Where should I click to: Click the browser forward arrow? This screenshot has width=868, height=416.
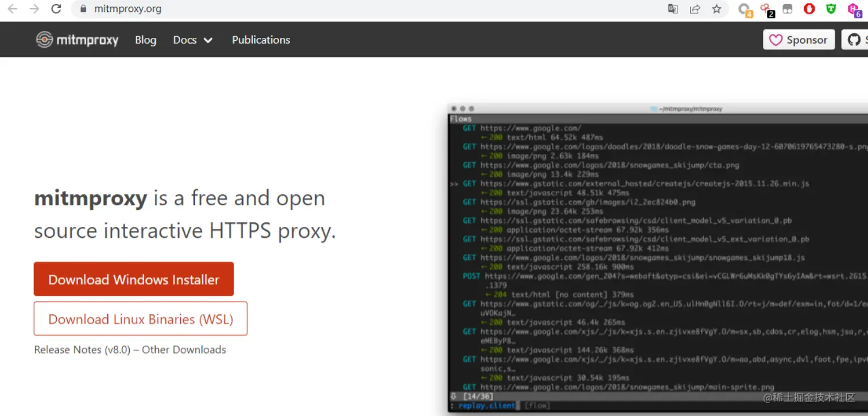point(34,9)
